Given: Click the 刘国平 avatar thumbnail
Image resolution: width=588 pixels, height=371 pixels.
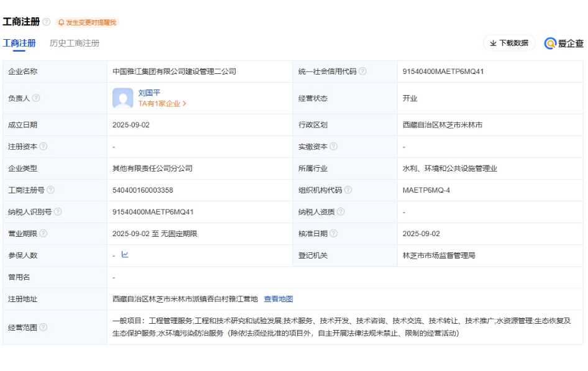Looking at the screenshot, I should 123,98.
